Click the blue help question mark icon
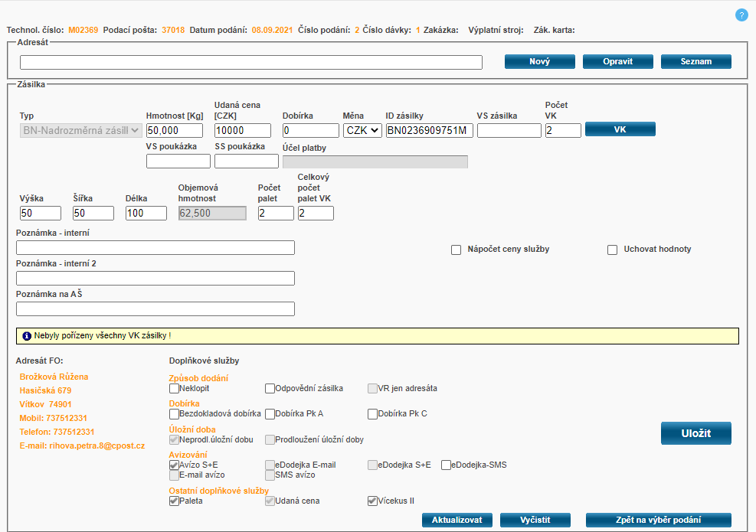756x532 pixels. 741,15
